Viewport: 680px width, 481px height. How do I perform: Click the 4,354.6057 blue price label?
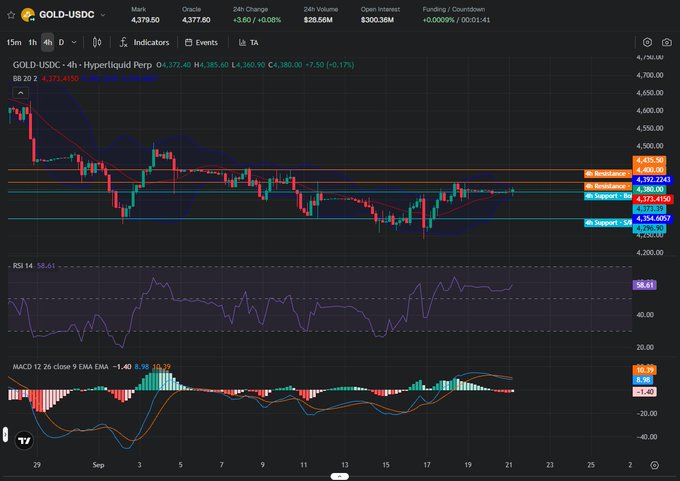(x=653, y=218)
